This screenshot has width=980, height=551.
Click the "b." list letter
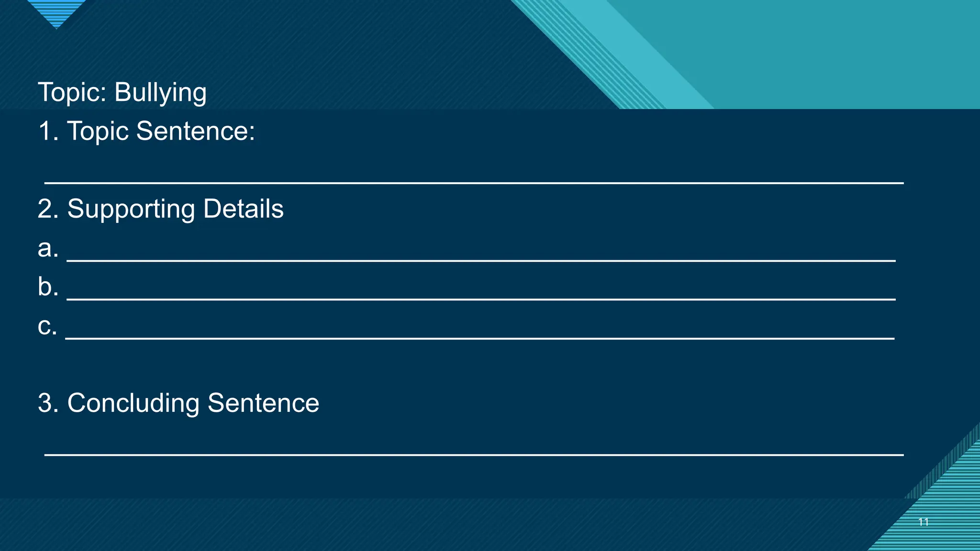coord(48,287)
